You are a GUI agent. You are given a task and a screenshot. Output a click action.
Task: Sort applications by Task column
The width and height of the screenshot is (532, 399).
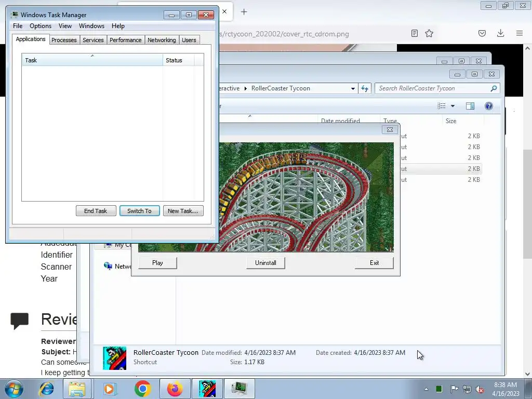[92, 60]
